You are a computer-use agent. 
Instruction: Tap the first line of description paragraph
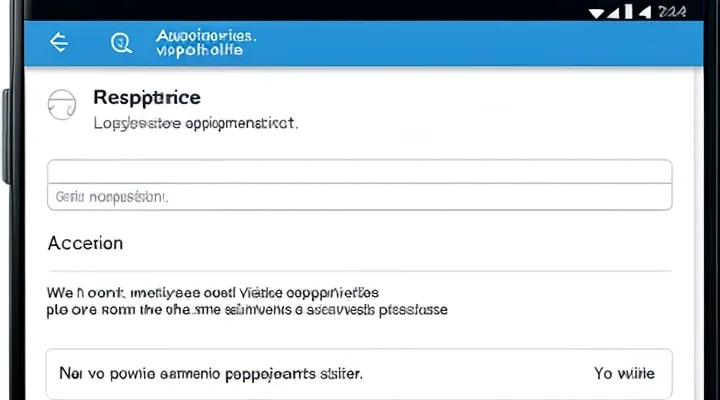click(x=213, y=293)
